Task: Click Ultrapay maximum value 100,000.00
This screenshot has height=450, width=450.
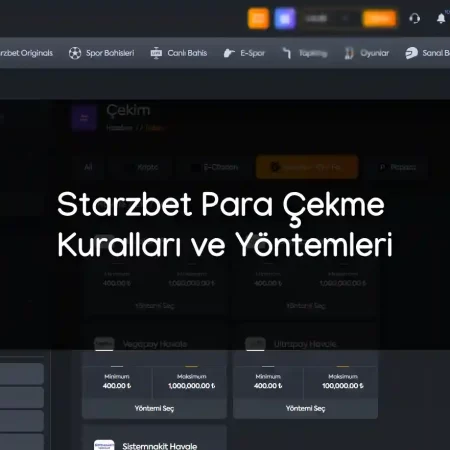Action: click(343, 386)
